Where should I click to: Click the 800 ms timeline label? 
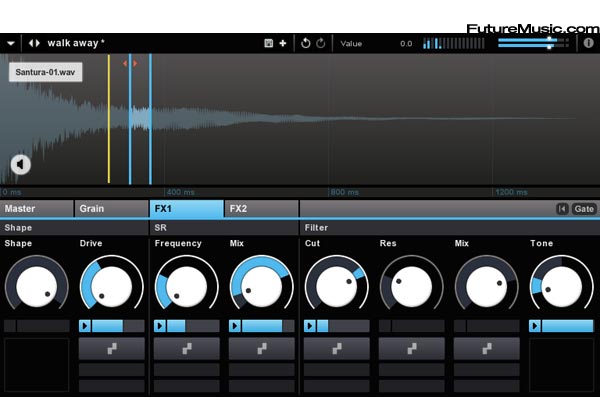[x=344, y=192]
